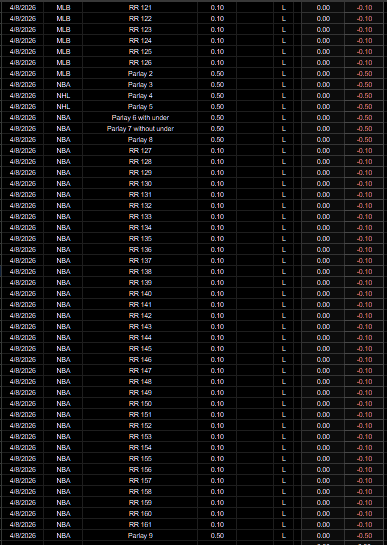Screen dimensions: 387x545
Task: Select the RR 140 cell
Action: [140, 294]
